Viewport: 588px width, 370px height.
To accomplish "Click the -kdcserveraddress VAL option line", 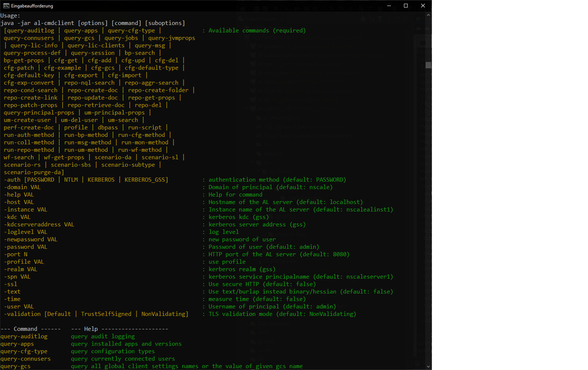I will pyautogui.click(x=39, y=225).
